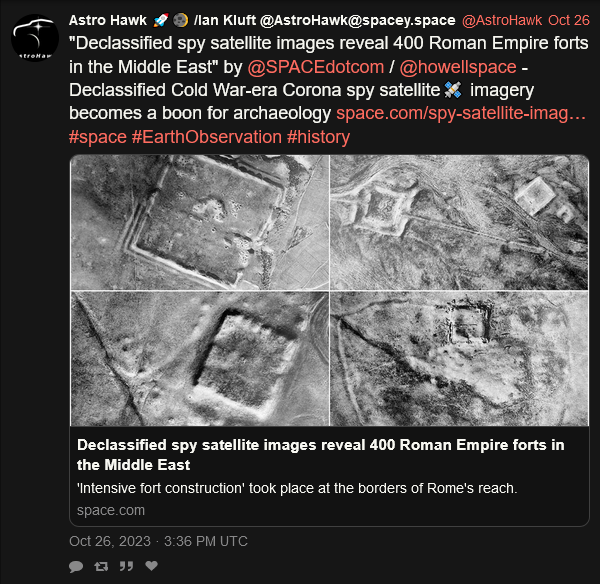
Task: Open the @SPACEdotcom mention
Action: (316, 67)
